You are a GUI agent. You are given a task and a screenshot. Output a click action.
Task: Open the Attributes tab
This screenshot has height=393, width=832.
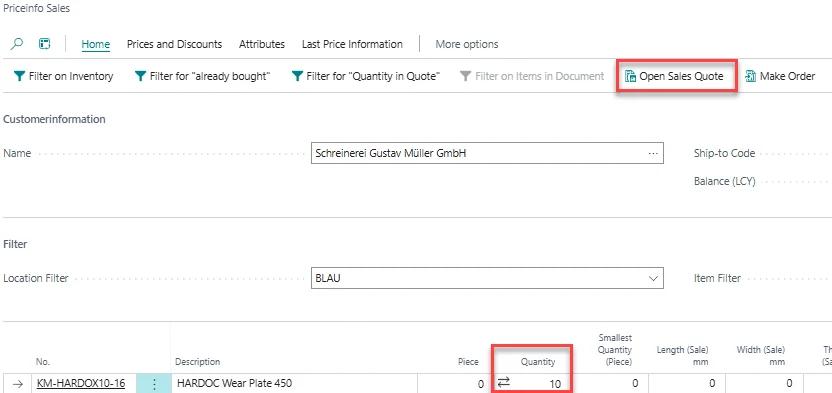point(262,45)
